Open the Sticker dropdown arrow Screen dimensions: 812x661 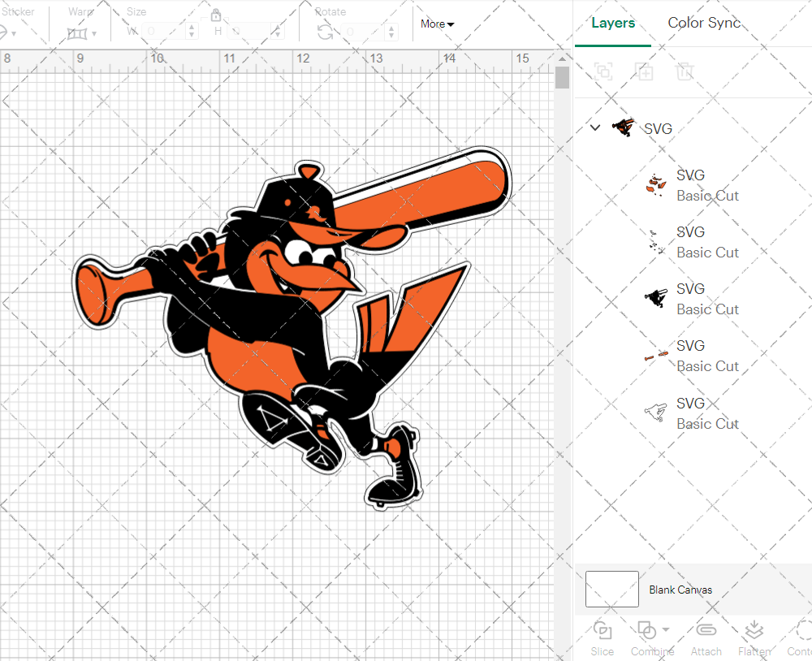tap(14, 34)
